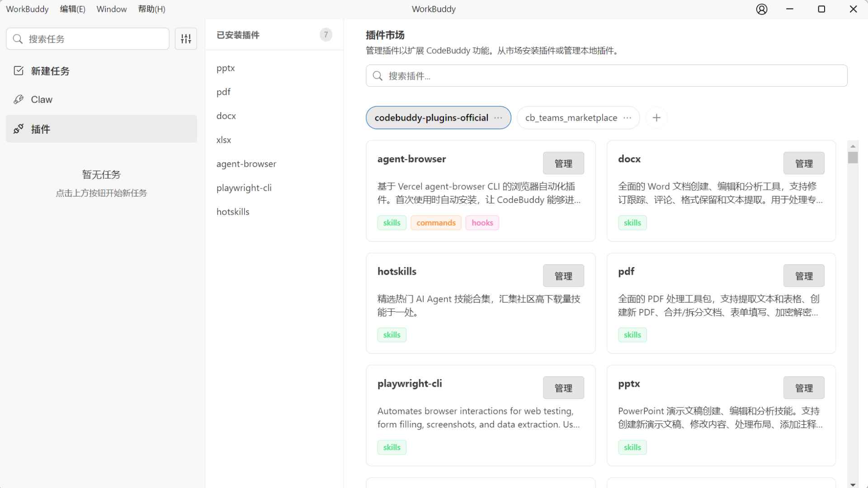
Task: Click 管理 button for agent-browser plugin
Action: tap(563, 164)
